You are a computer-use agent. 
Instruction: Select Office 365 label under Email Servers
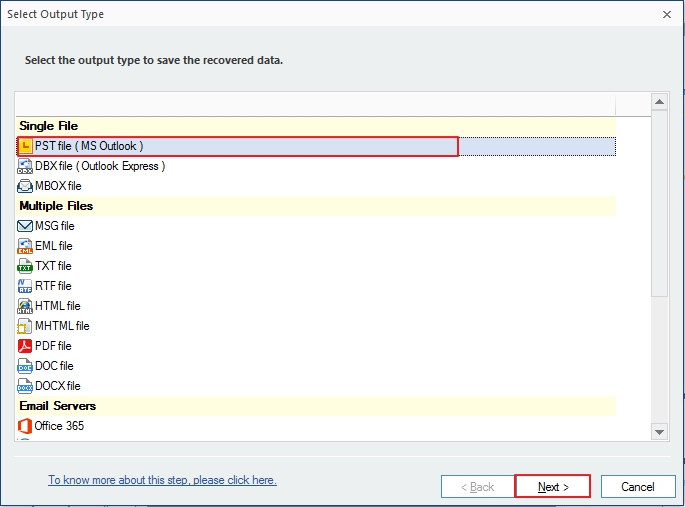[59, 426]
